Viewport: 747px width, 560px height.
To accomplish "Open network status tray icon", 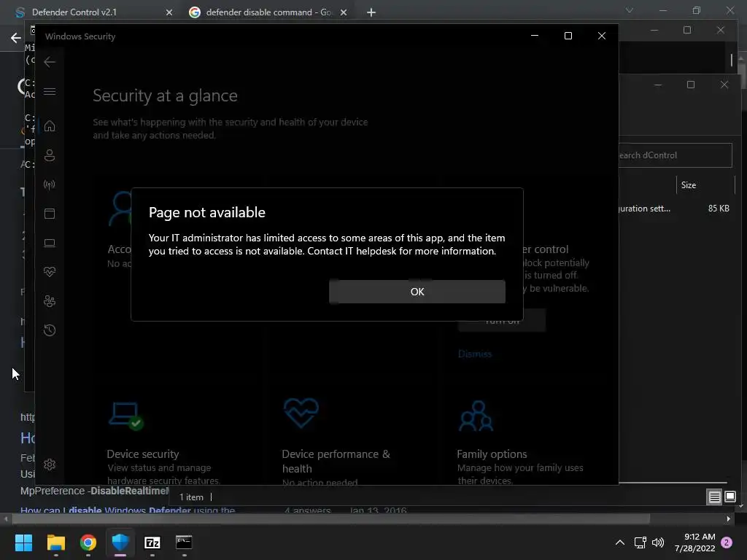I will tap(640, 542).
